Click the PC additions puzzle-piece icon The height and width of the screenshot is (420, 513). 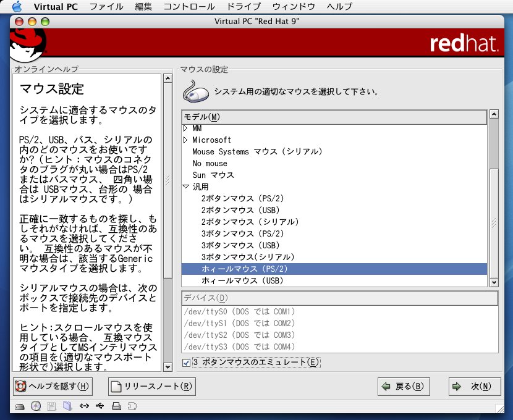pyautogui.click(x=132, y=406)
